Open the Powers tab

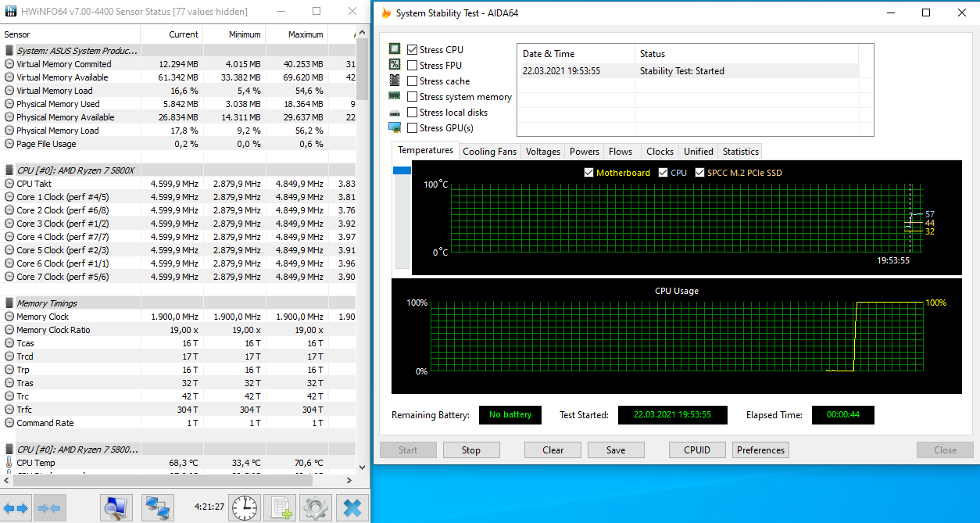point(585,152)
